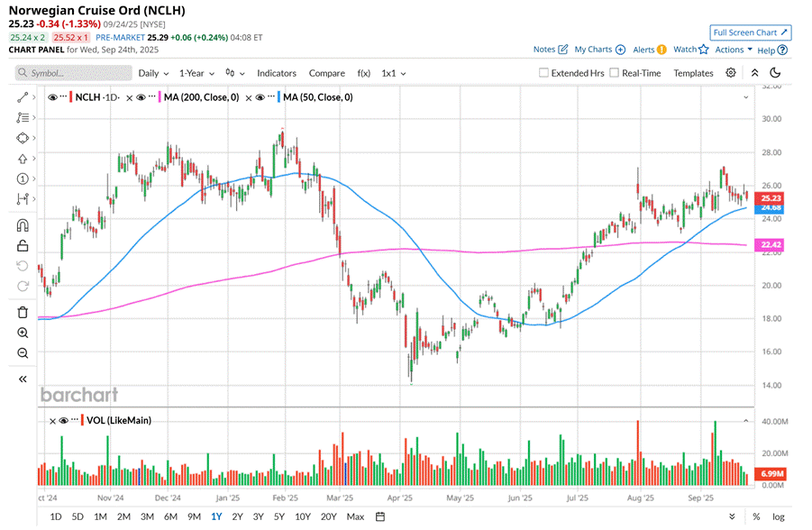812x530 pixels.
Task: Collapse header with double up-arrow icon
Action: pos(754,72)
